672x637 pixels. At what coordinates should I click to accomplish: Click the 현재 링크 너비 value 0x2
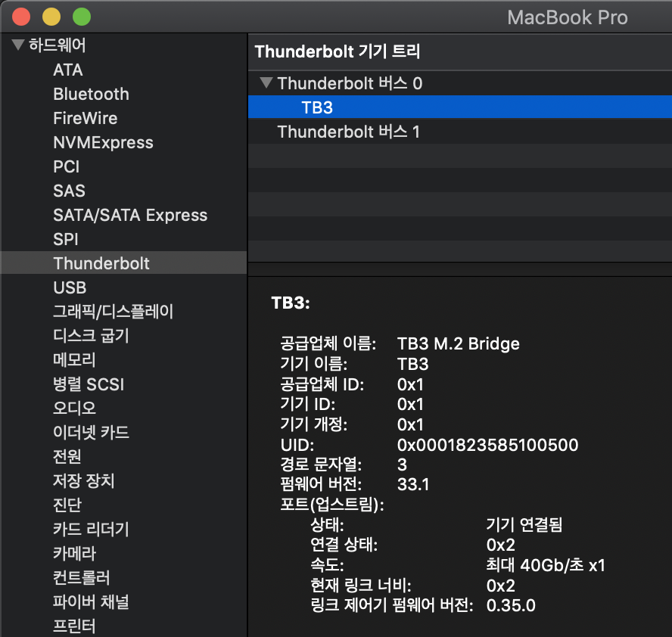click(500, 585)
